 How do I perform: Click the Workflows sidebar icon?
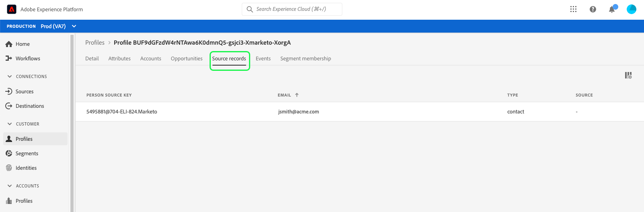pyautogui.click(x=9, y=58)
